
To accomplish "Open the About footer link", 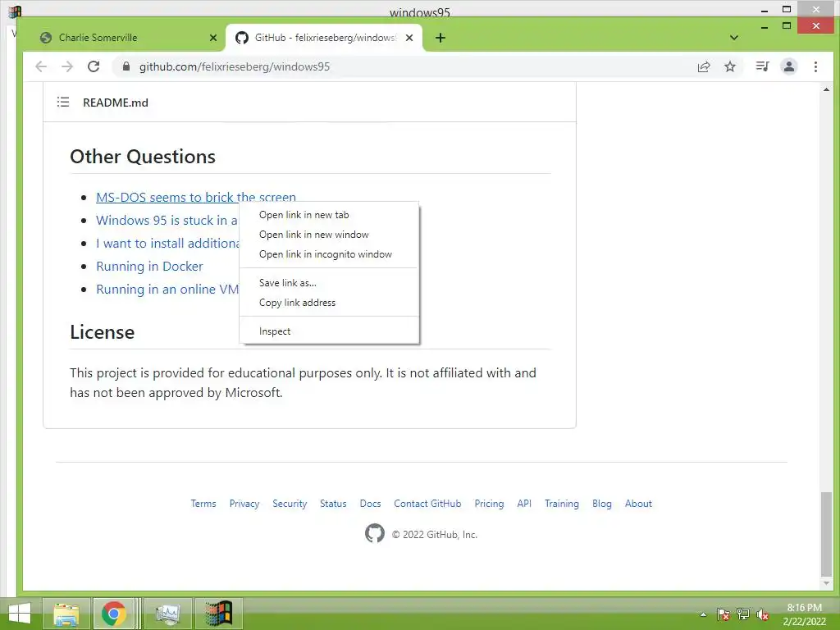I will click(638, 504).
